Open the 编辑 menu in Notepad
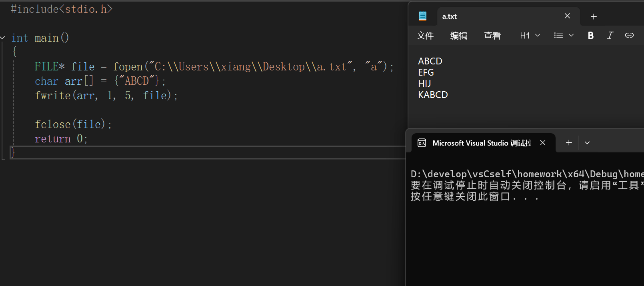The width and height of the screenshot is (644, 286). point(459,36)
